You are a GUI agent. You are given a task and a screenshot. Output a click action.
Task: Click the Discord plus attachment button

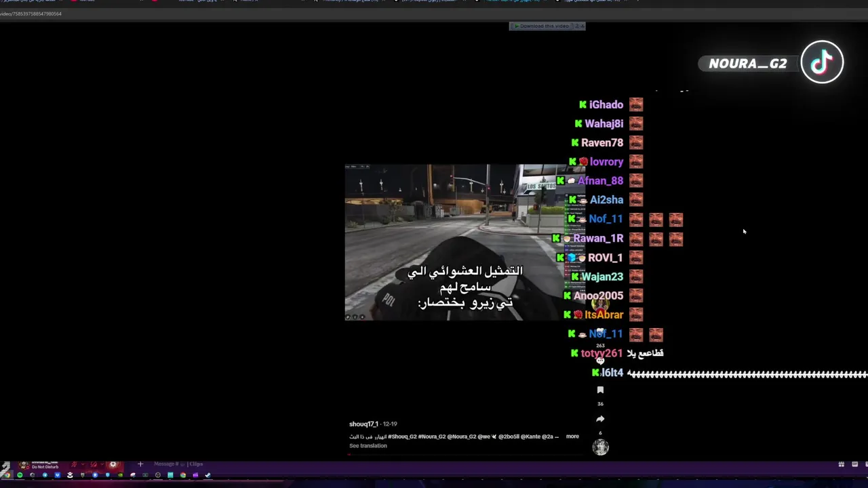click(140, 464)
